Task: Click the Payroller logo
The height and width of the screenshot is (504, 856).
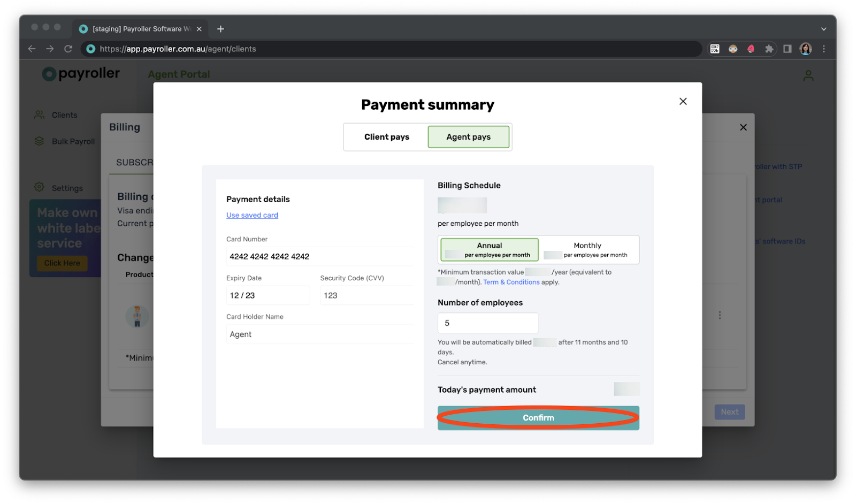Action: click(x=81, y=74)
